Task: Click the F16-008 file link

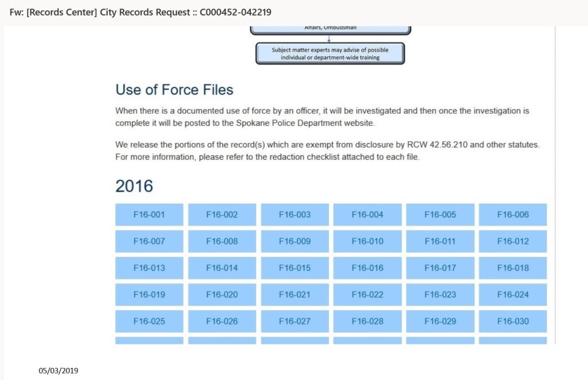Action: coord(222,242)
